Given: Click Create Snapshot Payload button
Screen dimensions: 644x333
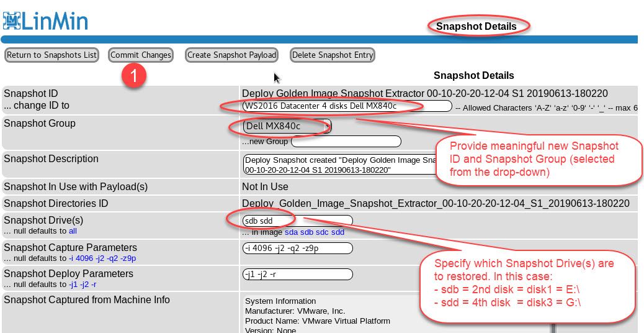Looking at the screenshot, I should [x=231, y=55].
